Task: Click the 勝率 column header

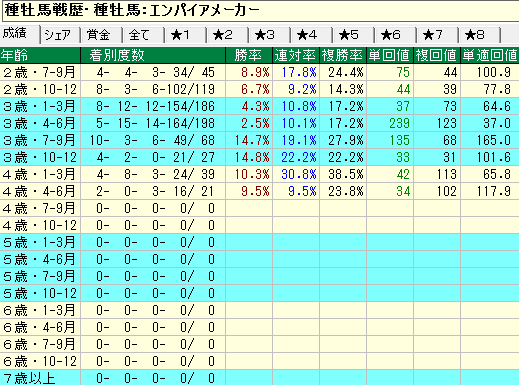Action: (x=249, y=55)
